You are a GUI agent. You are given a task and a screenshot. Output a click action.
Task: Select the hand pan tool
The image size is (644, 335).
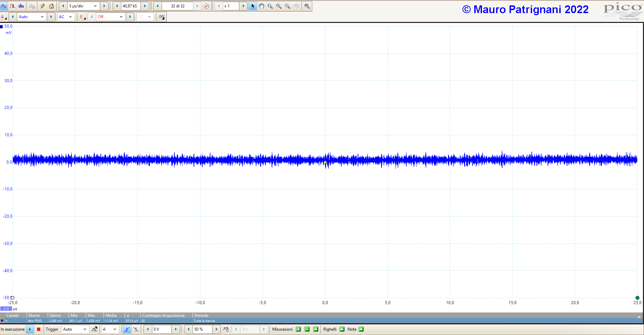[x=261, y=6]
